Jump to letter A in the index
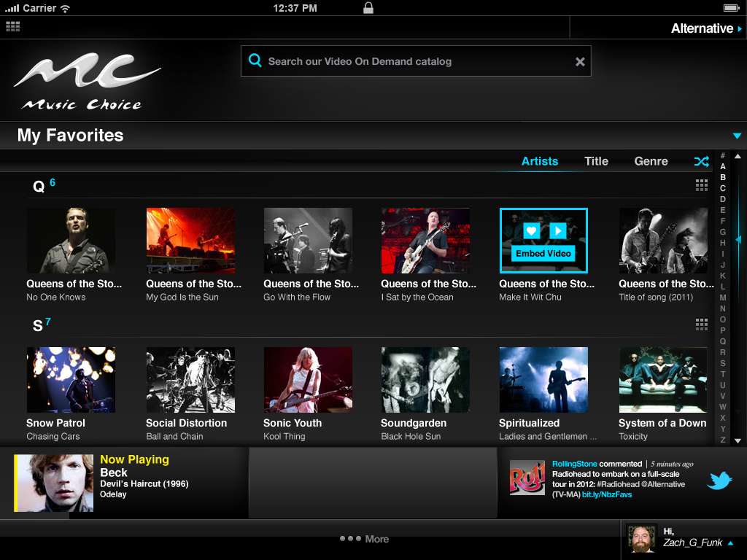 tap(723, 166)
